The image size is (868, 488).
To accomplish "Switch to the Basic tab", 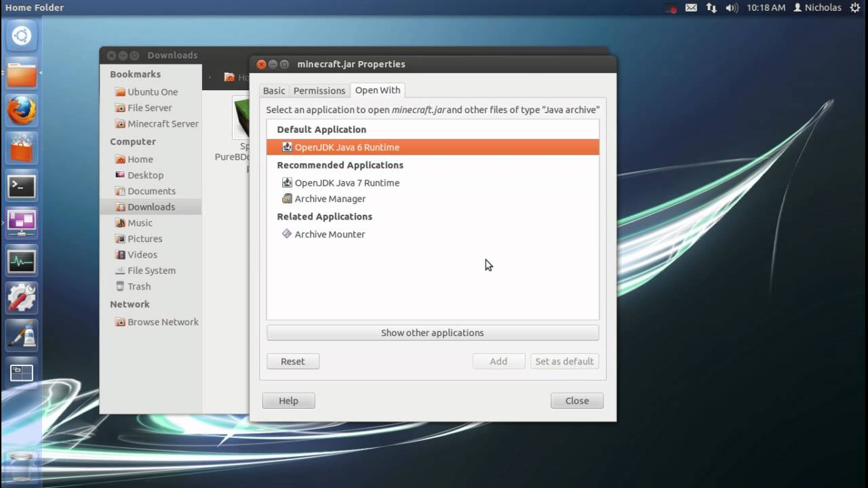I will [274, 90].
